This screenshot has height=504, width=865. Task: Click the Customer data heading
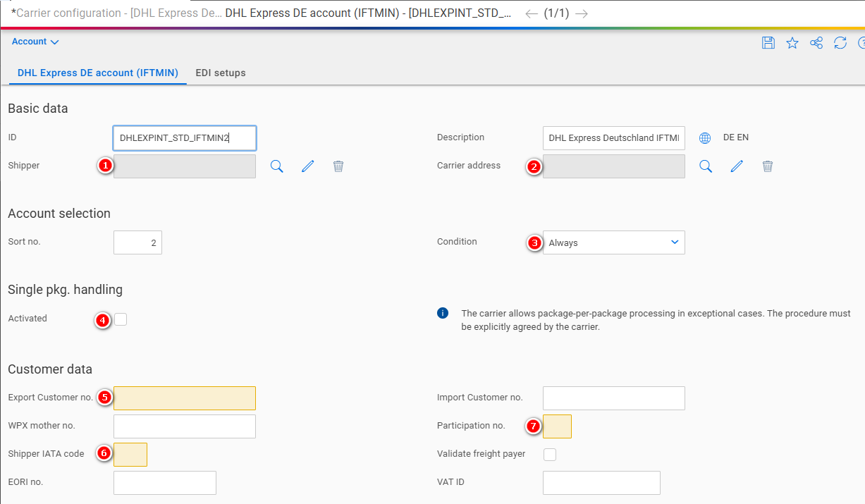point(50,369)
